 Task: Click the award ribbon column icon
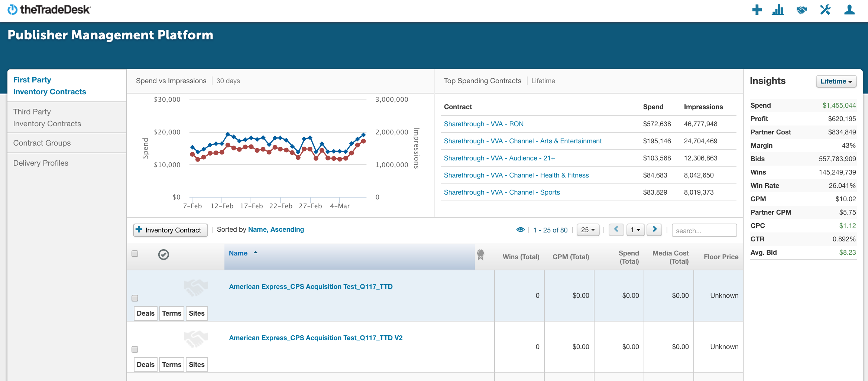coord(480,254)
